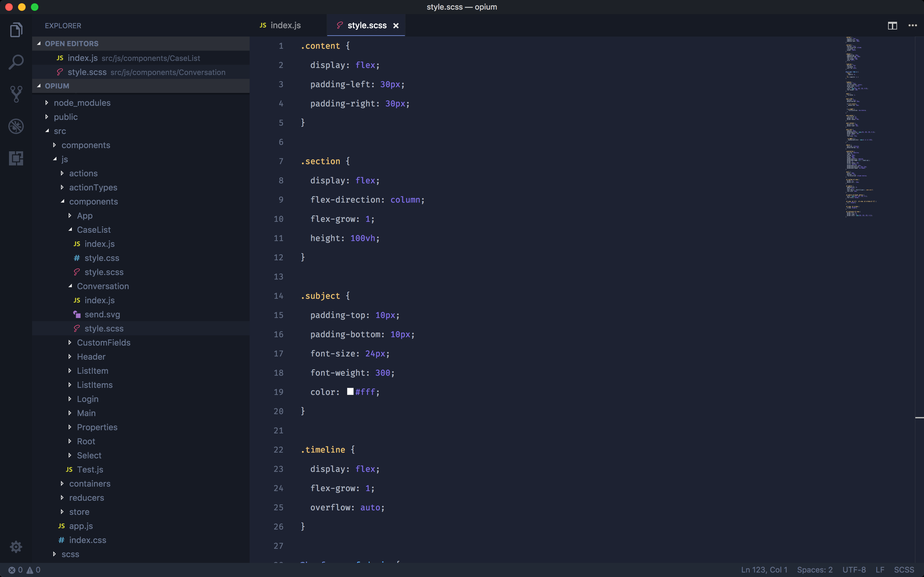Close the style.scss tab
The width and height of the screenshot is (924, 577).
pos(396,26)
